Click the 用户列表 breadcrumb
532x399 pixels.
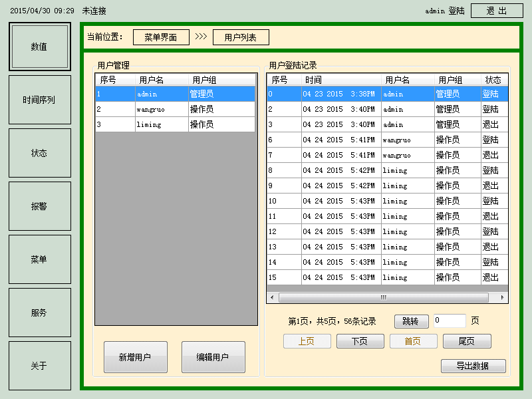[241, 37]
